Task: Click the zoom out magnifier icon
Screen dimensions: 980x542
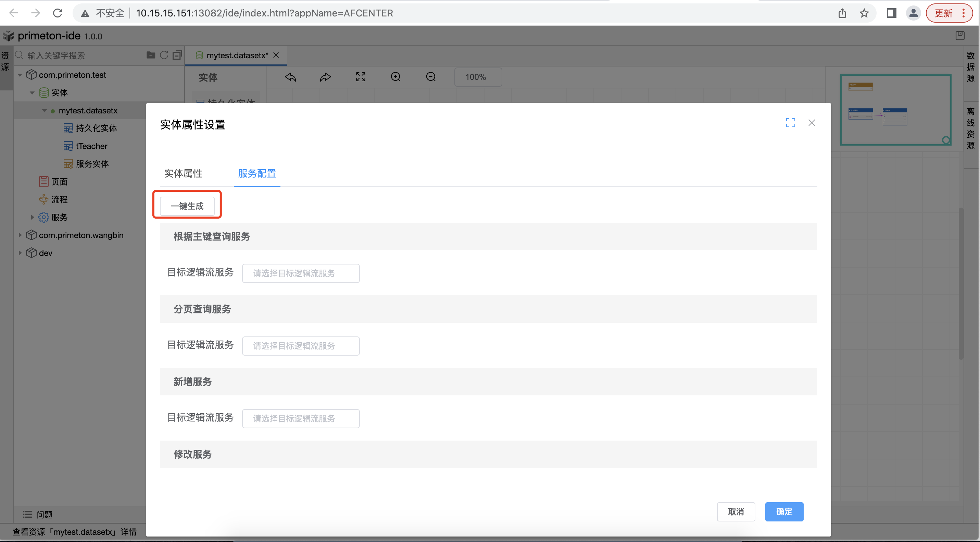Action: click(431, 77)
